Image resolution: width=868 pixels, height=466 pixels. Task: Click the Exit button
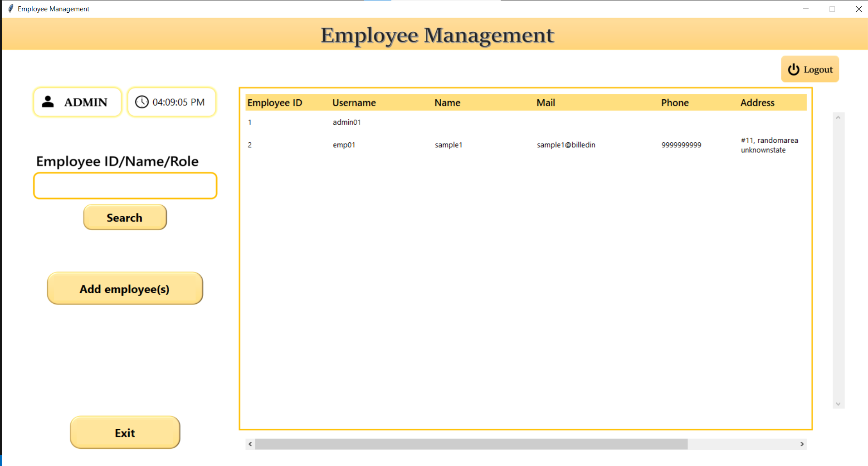(125, 432)
